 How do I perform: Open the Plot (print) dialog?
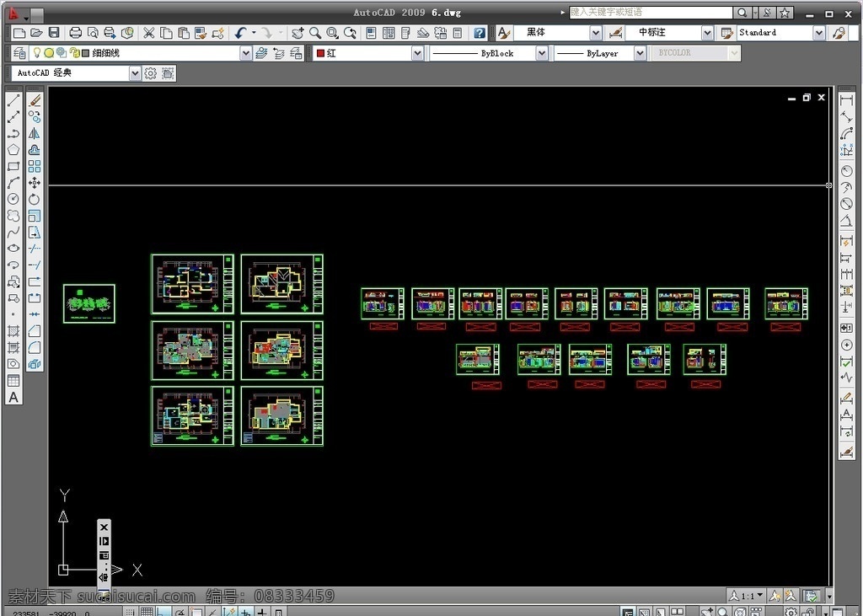click(75, 33)
